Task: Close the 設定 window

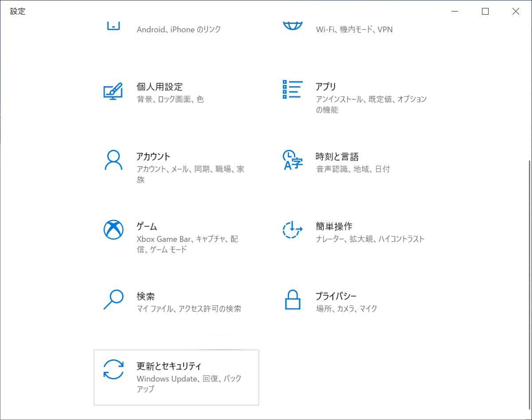Action: pyautogui.click(x=516, y=12)
